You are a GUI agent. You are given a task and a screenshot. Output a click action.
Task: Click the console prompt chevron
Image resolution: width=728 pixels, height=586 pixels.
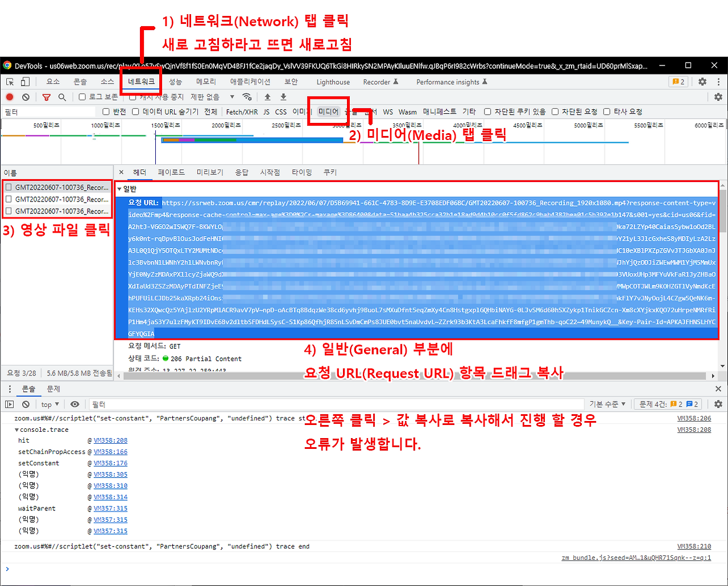[7, 569]
